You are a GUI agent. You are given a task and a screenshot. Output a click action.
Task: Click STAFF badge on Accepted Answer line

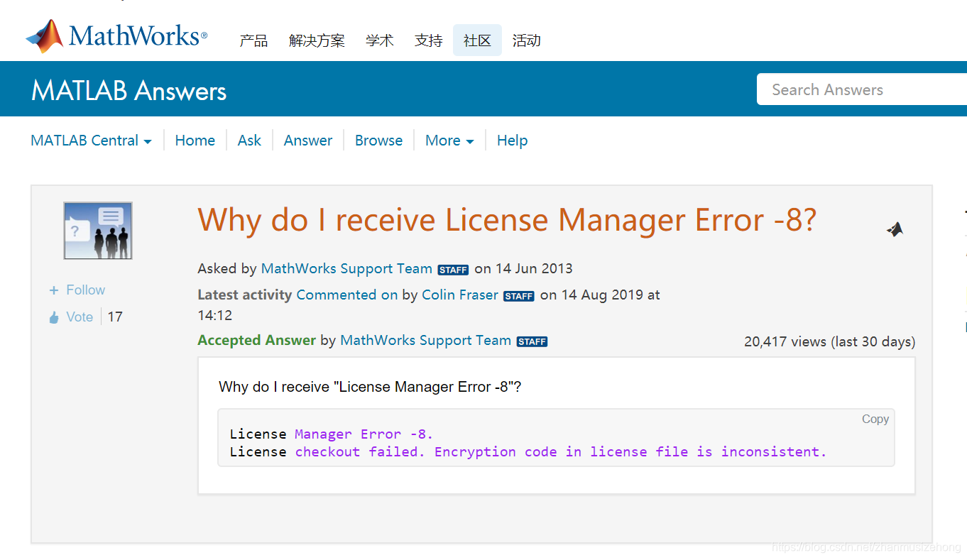(x=532, y=341)
